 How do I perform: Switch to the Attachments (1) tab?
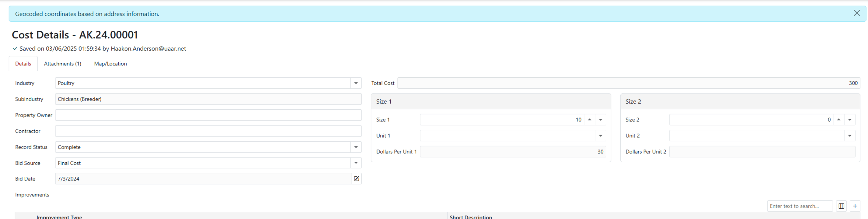click(62, 64)
